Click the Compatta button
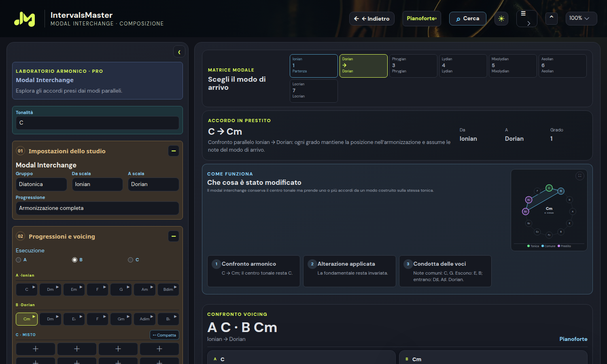 (164, 335)
